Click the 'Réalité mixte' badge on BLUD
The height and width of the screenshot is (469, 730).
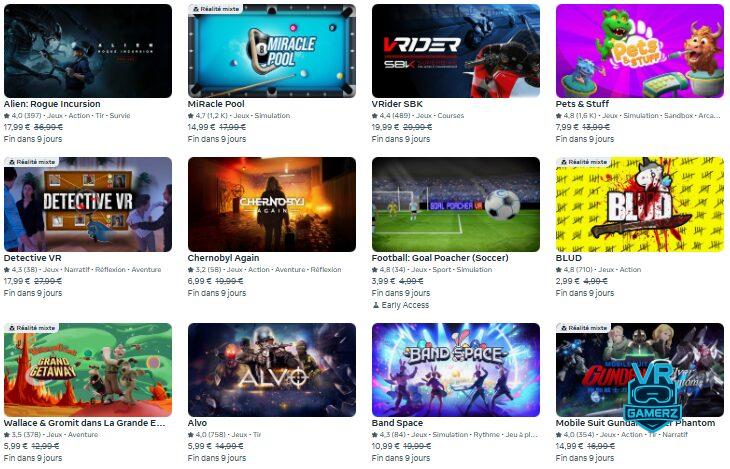(583, 162)
